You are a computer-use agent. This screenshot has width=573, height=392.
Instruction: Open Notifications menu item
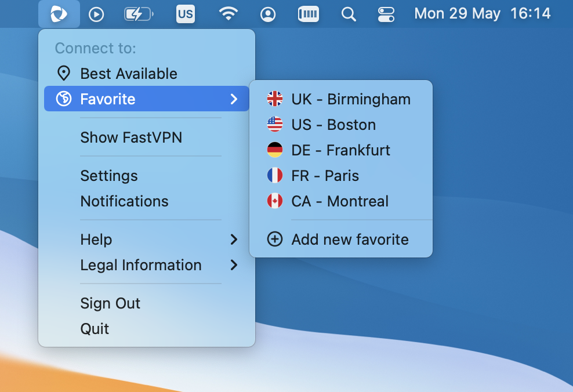(x=147, y=201)
